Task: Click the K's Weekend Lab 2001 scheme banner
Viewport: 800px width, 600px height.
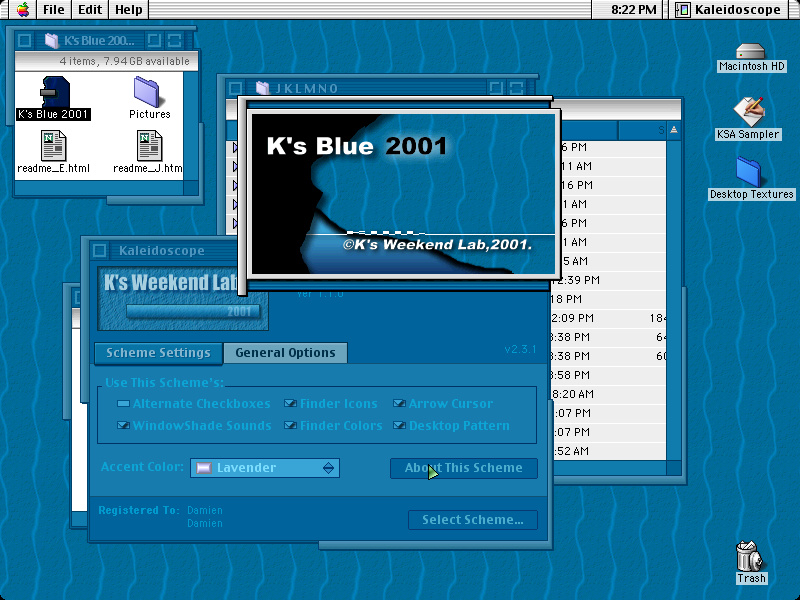Action: [183, 299]
